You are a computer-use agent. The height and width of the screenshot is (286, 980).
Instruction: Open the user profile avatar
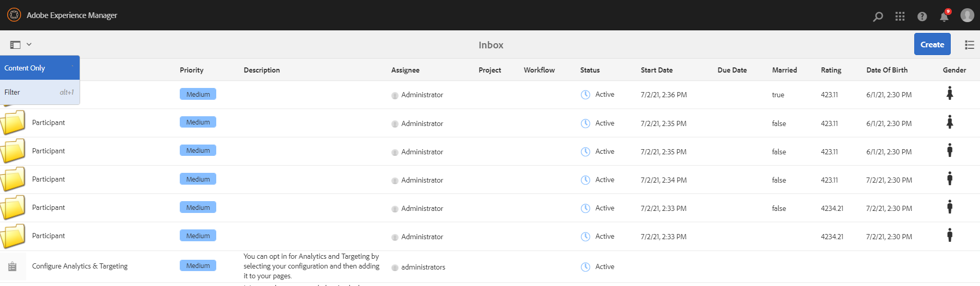[967, 15]
